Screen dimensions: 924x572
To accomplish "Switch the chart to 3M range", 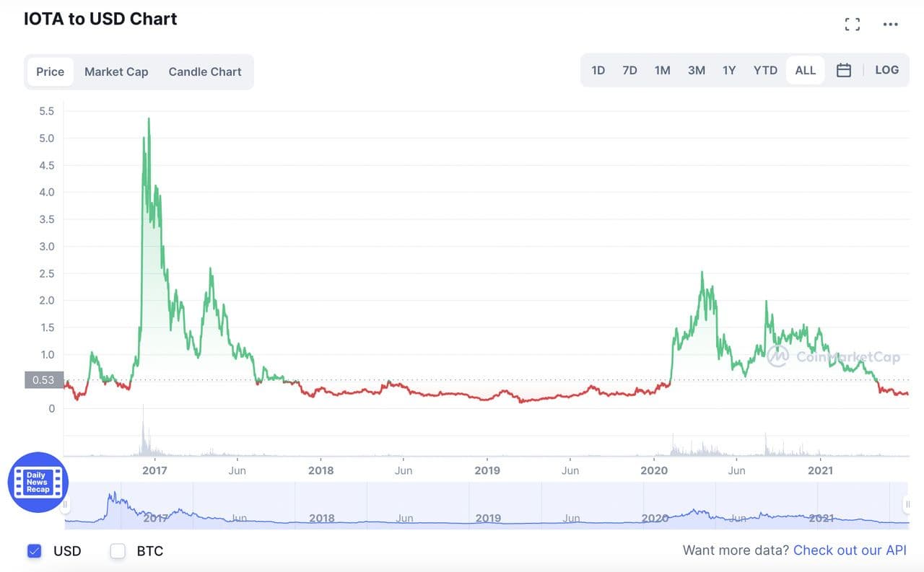I will pos(696,70).
